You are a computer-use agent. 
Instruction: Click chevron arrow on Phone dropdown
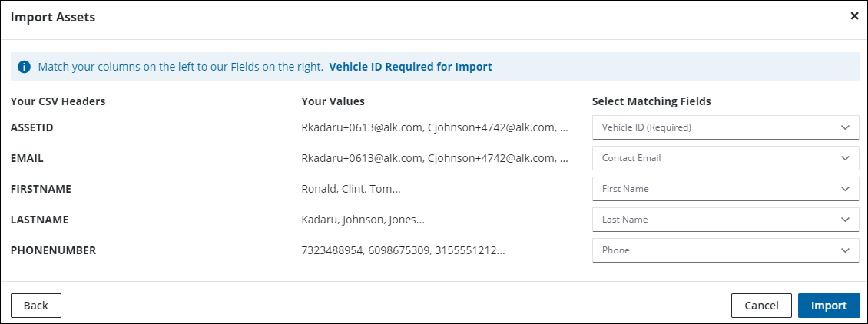tap(846, 250)
